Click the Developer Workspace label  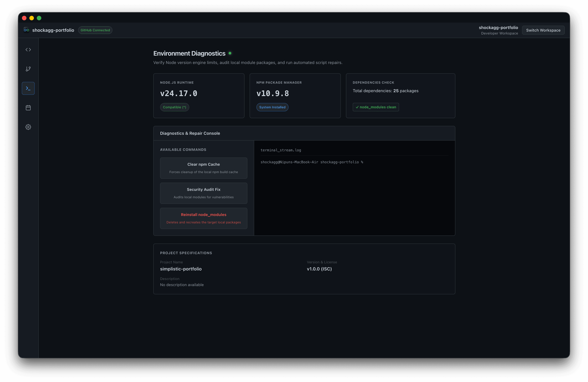pos(499,33)
